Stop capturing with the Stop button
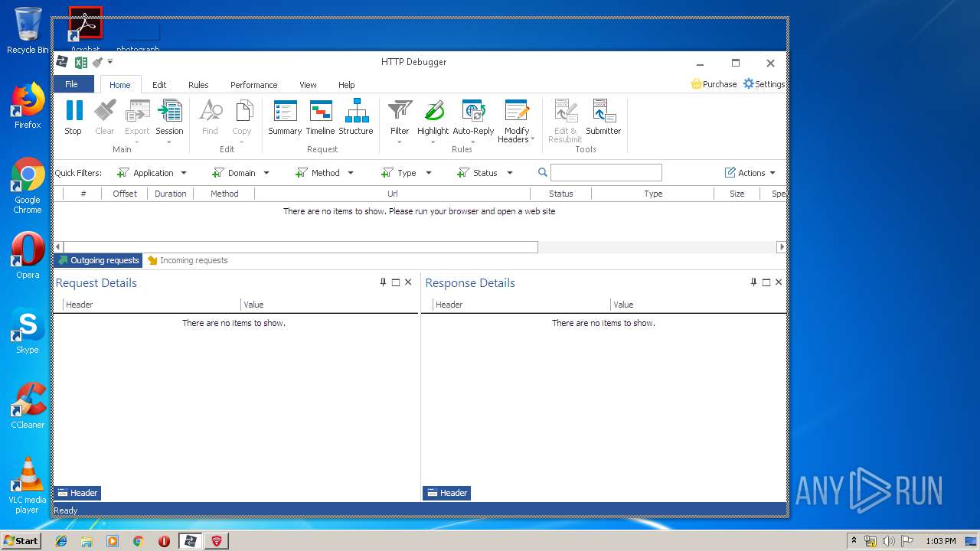The height and width of the screenshot is (551, 980). [x=73, y=118]
